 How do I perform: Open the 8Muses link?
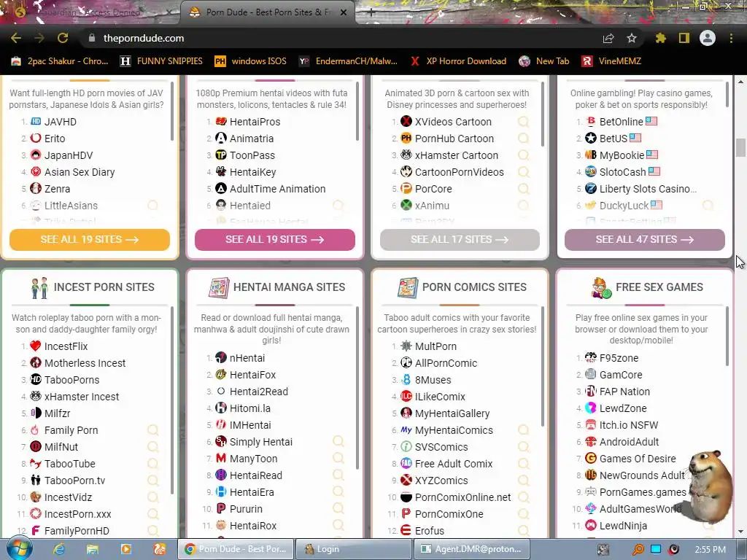pyautogui.click(x=433, y=379)
